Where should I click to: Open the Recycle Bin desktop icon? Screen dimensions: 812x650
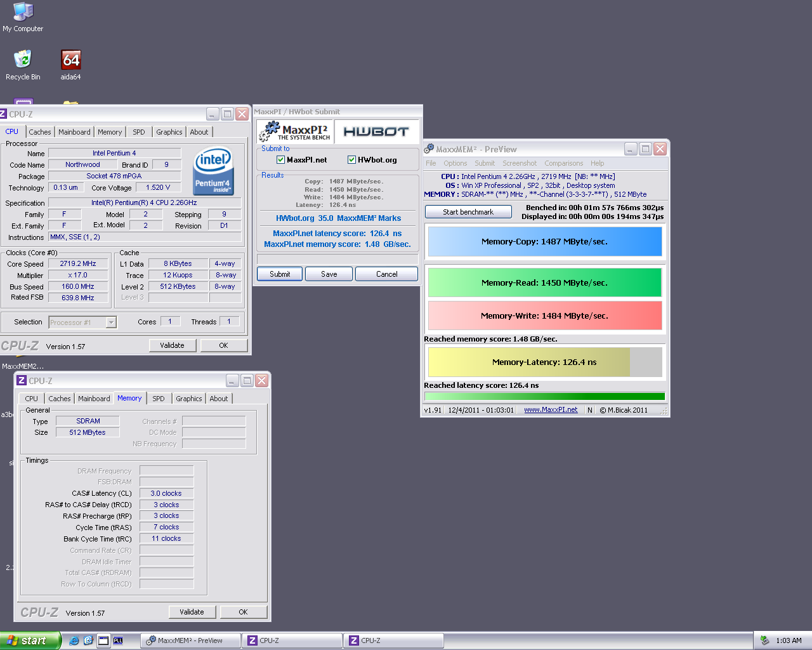click(x=23, y=65)
